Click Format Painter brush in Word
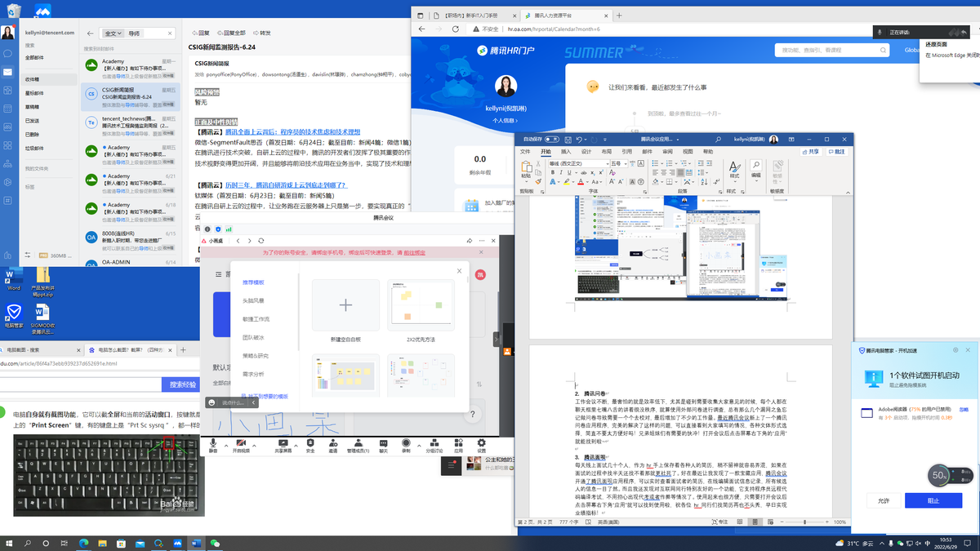The height and width of the screenshot is (551, 980). [x=538, y=182]
